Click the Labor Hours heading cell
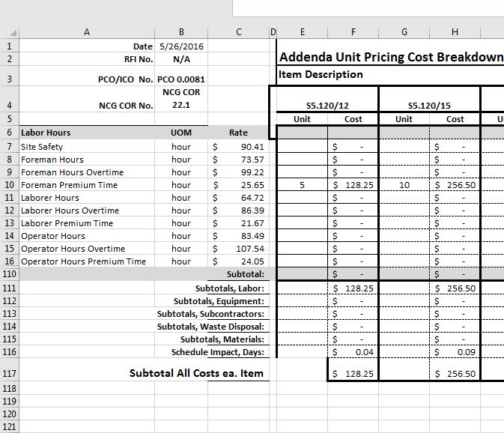 point(87,133)
